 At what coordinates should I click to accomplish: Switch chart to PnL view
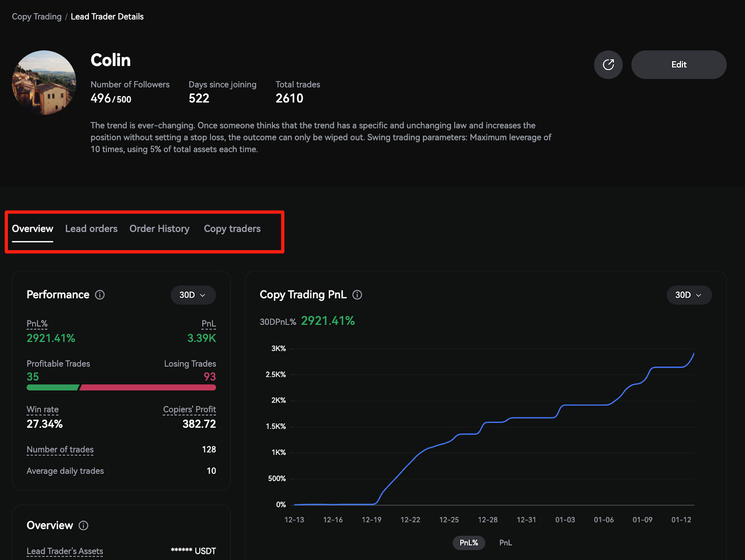pos(505,543)
